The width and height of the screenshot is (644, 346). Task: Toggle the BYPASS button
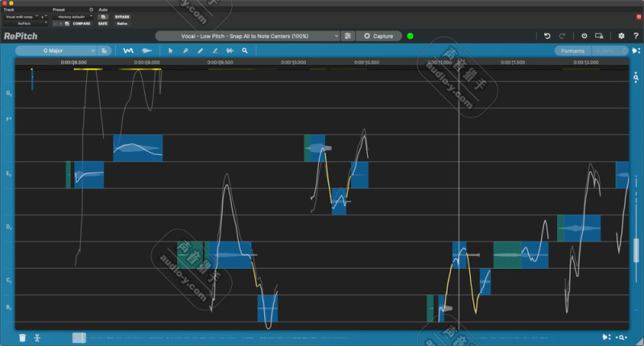point(123,16)
